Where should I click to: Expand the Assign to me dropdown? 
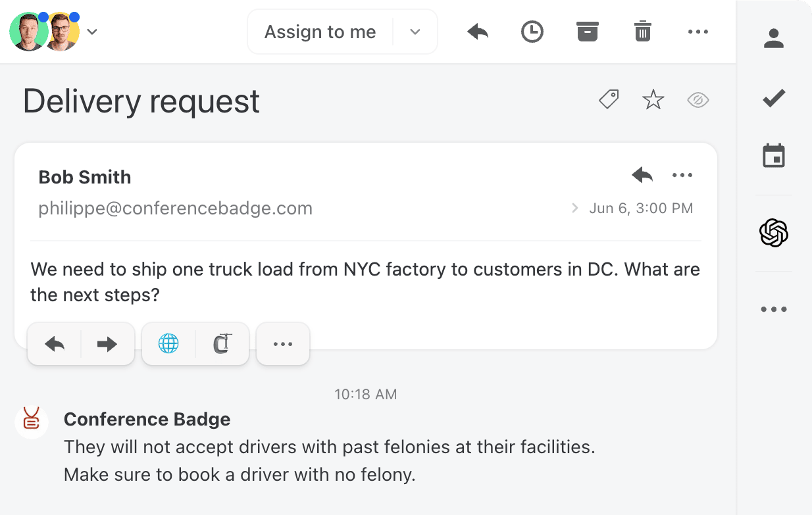click(415, 31)
